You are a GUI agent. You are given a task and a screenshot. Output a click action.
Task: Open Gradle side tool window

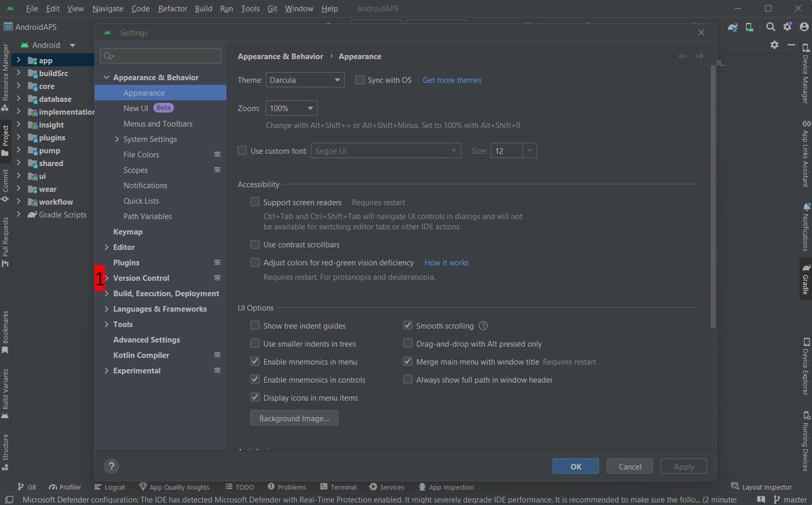(x=806, y=279)
